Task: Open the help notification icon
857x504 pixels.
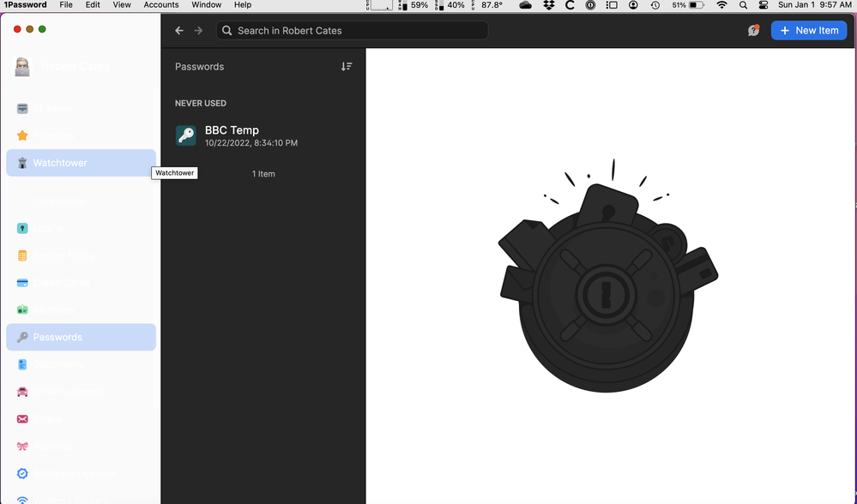Action: click(753, 30)
